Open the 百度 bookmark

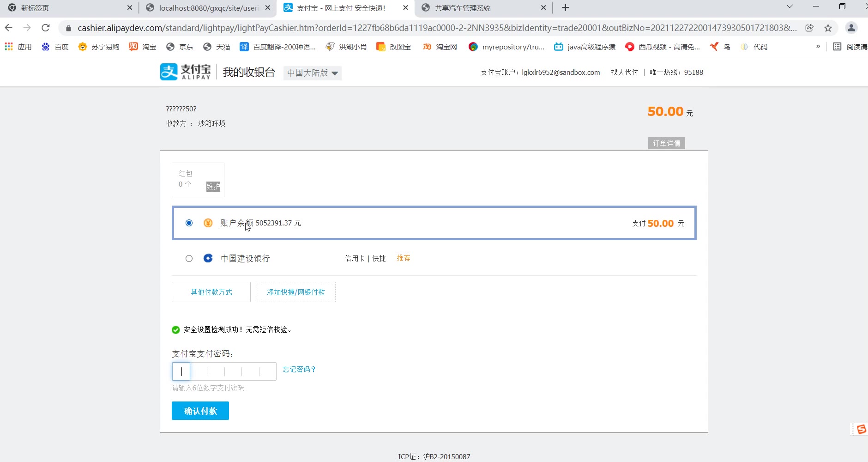(55, 47)
